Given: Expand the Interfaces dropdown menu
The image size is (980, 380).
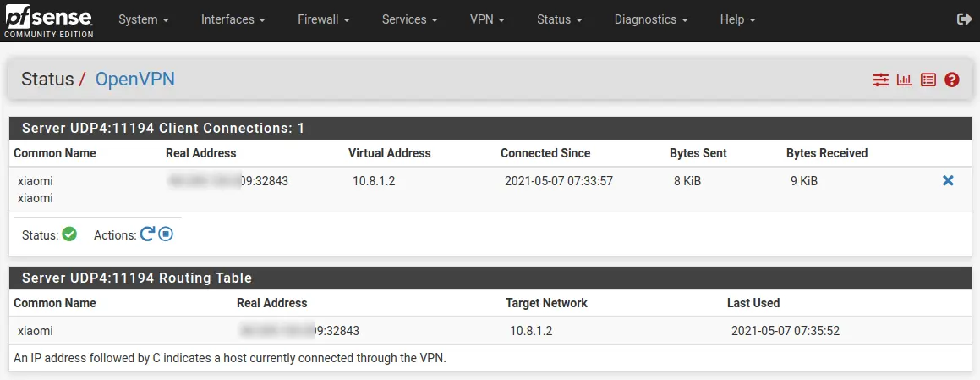Looking at the screenshot, I should 233,19.
